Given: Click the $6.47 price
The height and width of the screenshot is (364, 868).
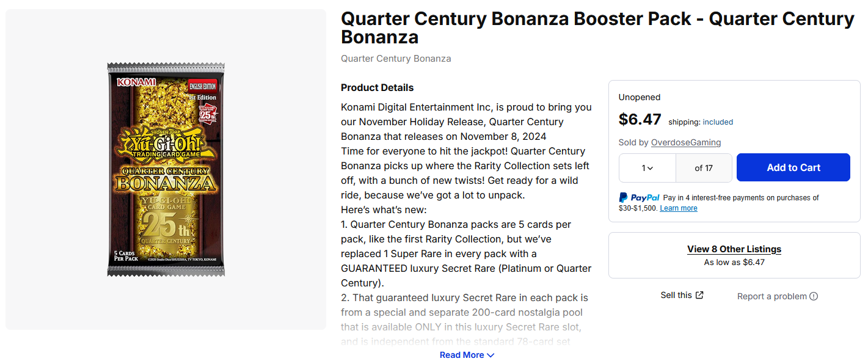Looking at the screenshot, I should (640, 118).
